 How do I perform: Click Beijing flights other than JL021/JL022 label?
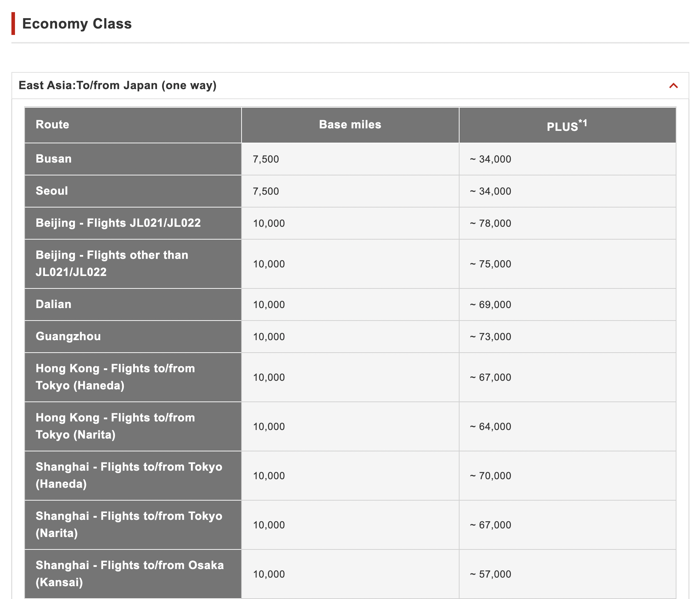pyautogui.click(x=112, y=263)
